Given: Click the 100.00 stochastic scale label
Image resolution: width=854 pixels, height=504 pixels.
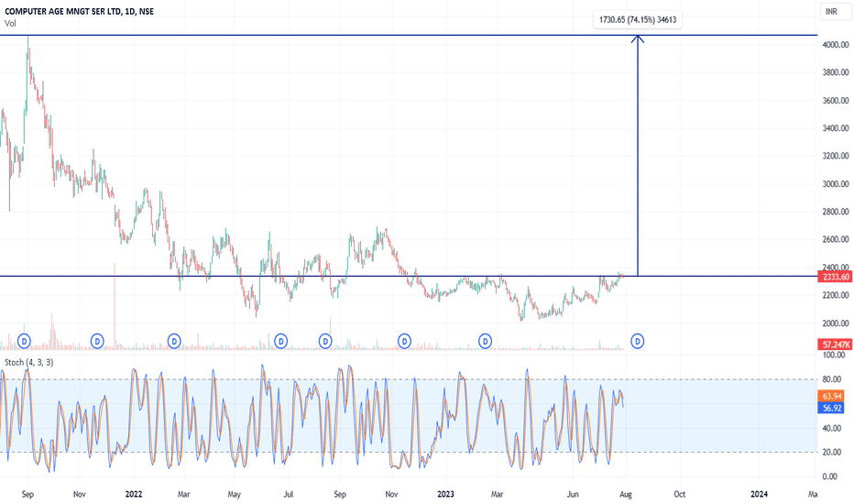Looking at the screenshot, I should coord(834,356).
